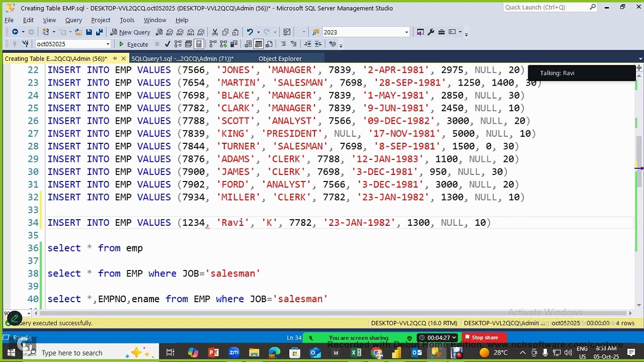Open the Excel taskbar icon
This screenshot has width=644, height=362.
click(x=356, y=352)
